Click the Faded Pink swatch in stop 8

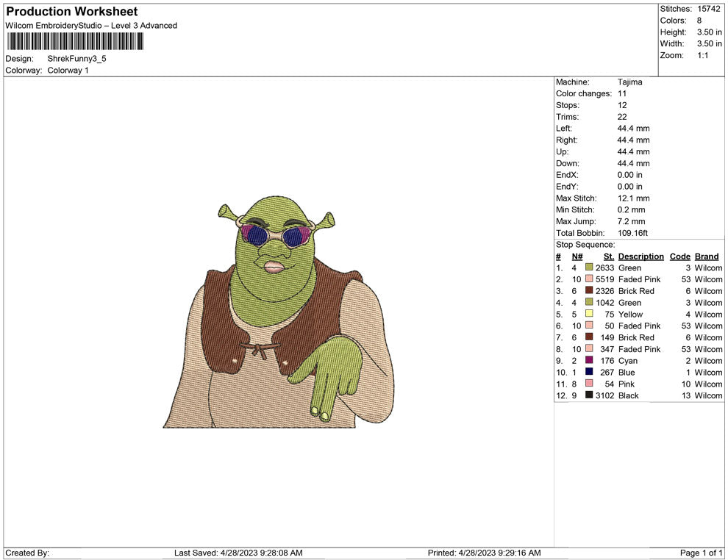coord(589,348)
